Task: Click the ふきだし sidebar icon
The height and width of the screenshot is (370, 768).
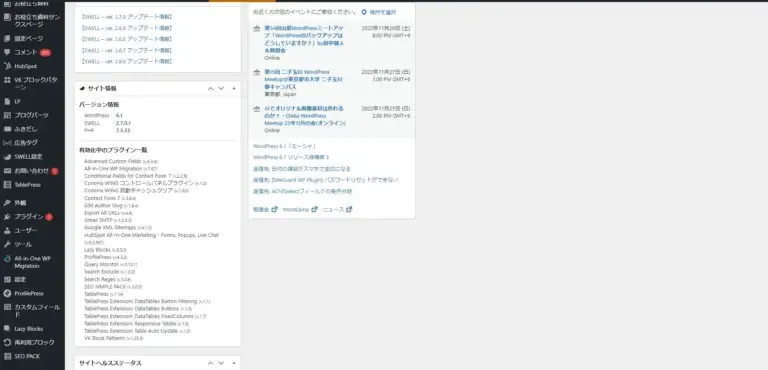Action: pyautogui.click(x=7, y=129)
